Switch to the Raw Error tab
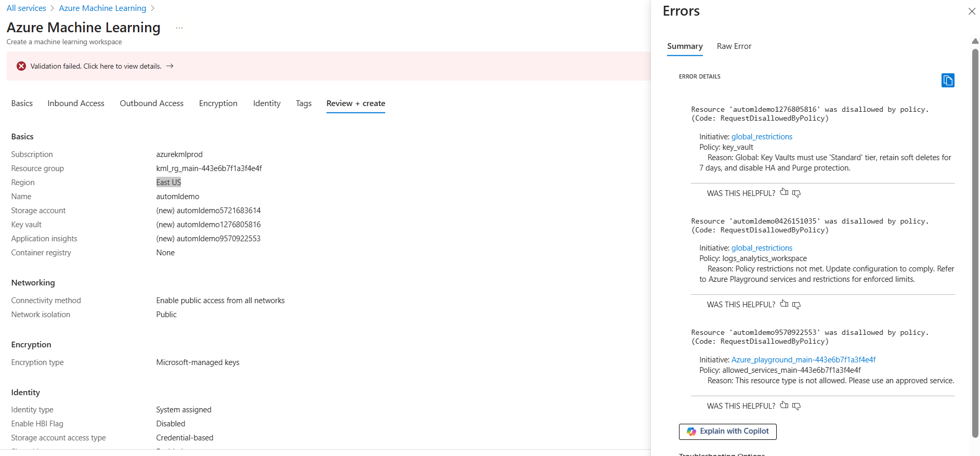Image resolution: width=980 pixels, height=456 pixels. (734, 46)
